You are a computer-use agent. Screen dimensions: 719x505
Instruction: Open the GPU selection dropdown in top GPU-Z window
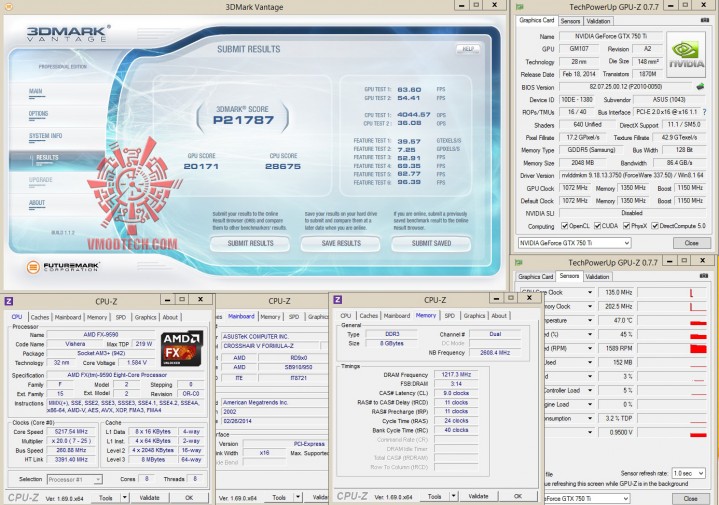574,243
